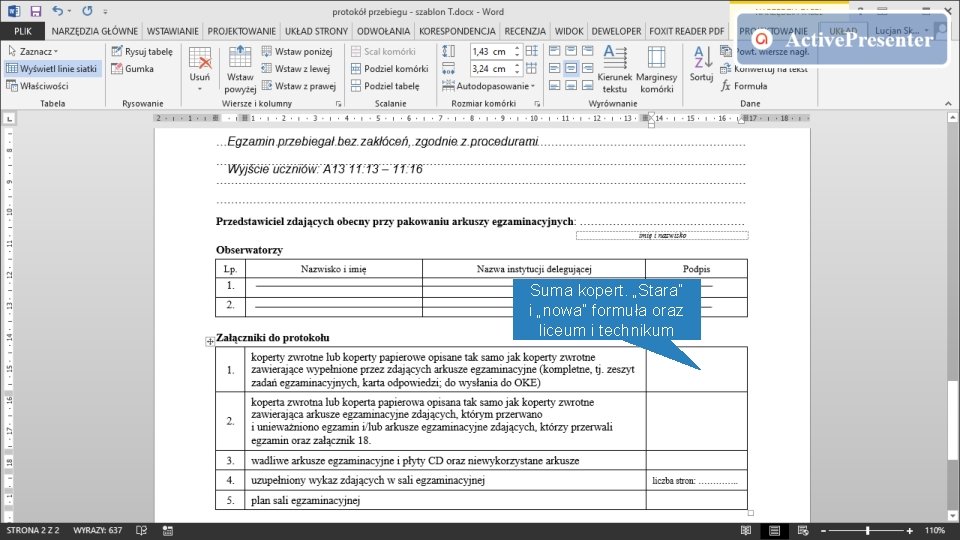Increase row height with the up stepper arrow
960x540 pixels.
(517, 48)
